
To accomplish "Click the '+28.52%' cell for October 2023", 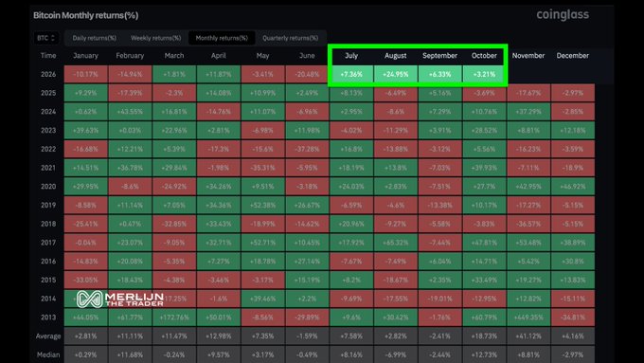I will 484,130.
